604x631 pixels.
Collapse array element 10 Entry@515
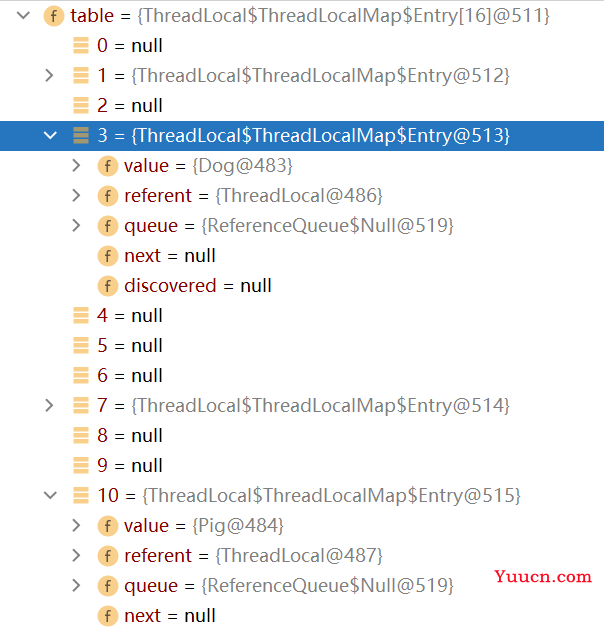tap(50, 495)
